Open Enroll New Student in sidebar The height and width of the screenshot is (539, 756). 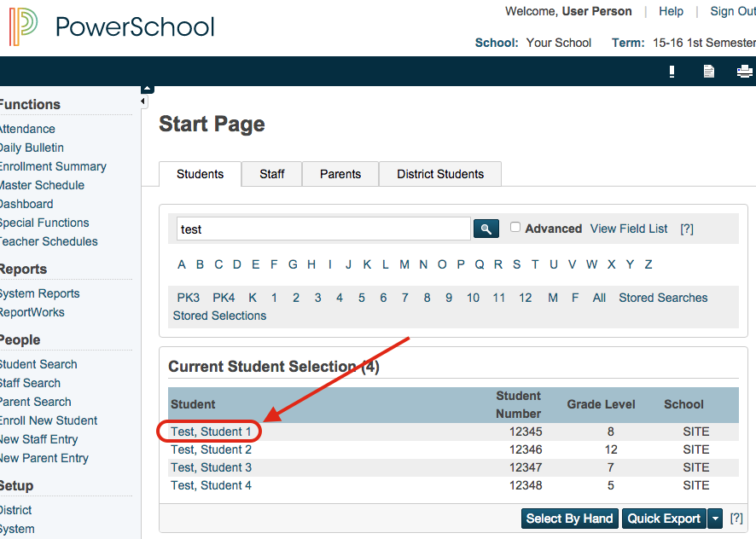click(x=49, y=421)
